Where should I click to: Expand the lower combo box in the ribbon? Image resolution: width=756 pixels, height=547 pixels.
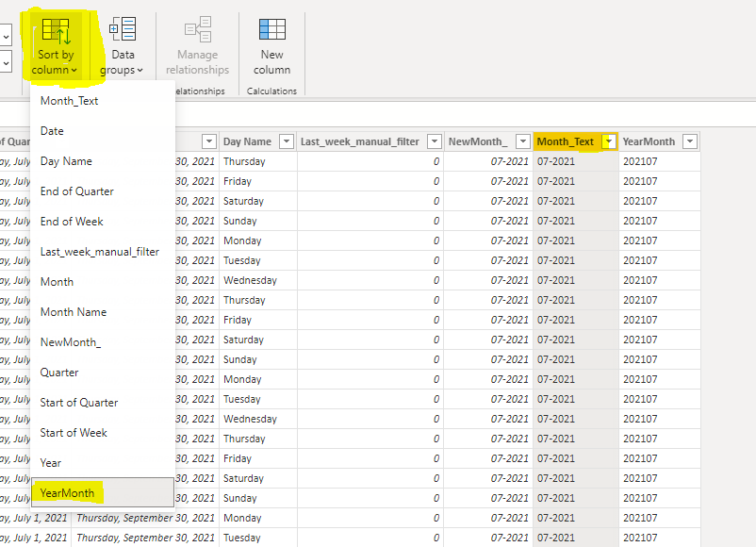6,62
